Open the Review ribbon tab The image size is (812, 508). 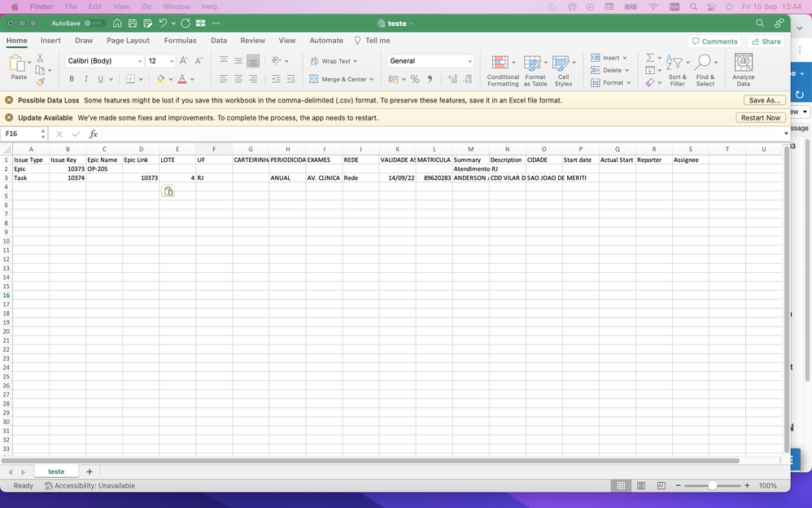(252, 41)
